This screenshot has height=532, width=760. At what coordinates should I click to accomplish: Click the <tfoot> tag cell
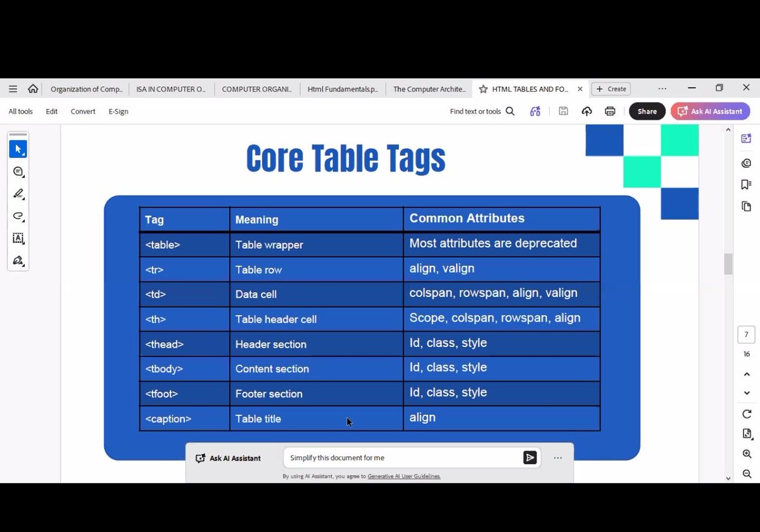point(184,393)
